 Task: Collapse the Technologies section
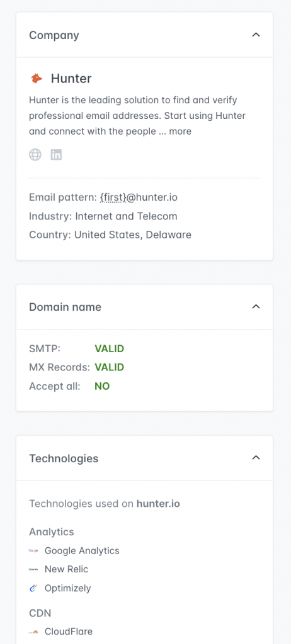(x=256, y=458)
